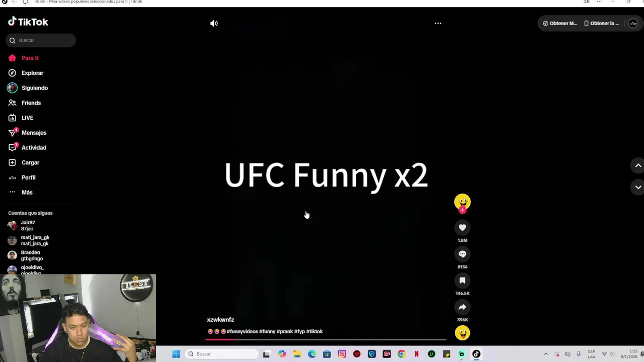Go to the Explorar page
Viewport: 644px width, 362px height.
click(x=32, y=73)
